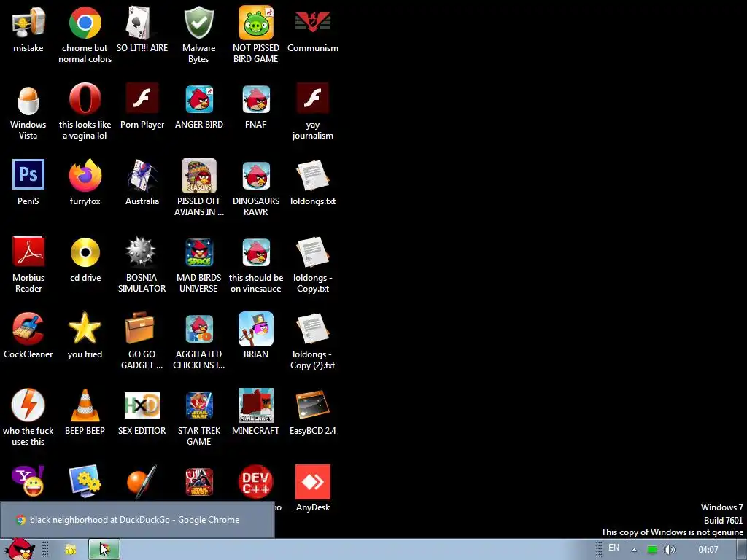Launch the ANGER BIRD game icon

click(198, 99)
